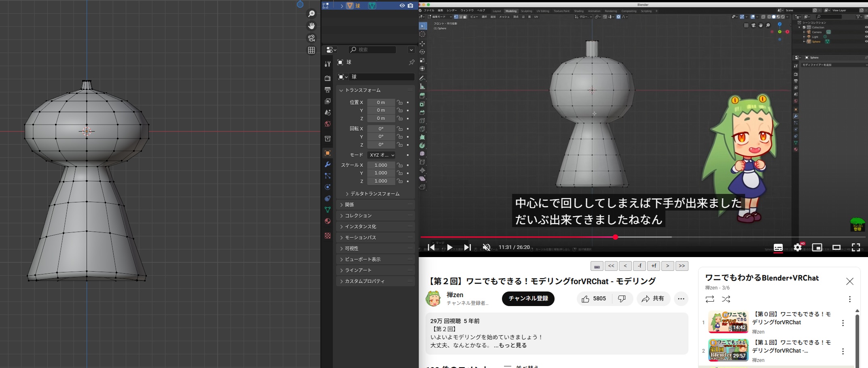Viewport: 868px width, 368px height.
Task: Pin the properties editor context
Action: (x=411, y=62)
